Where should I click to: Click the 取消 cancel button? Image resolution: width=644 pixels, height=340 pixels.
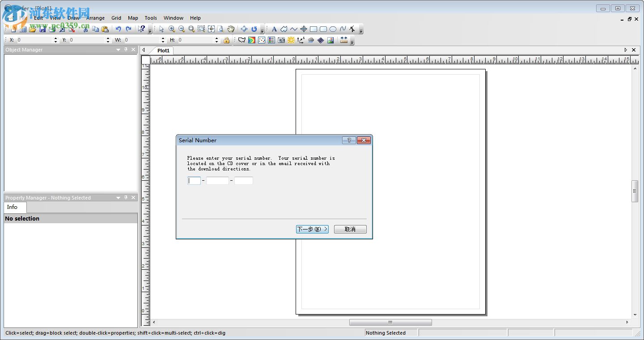pos(350,229)
